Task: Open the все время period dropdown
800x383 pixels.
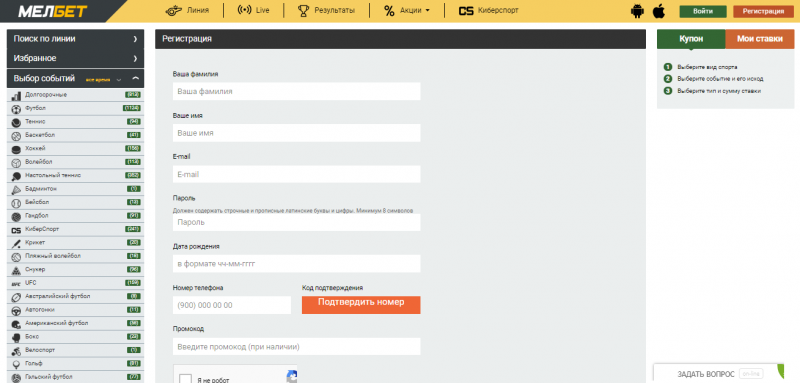Action: click(104, 80)
